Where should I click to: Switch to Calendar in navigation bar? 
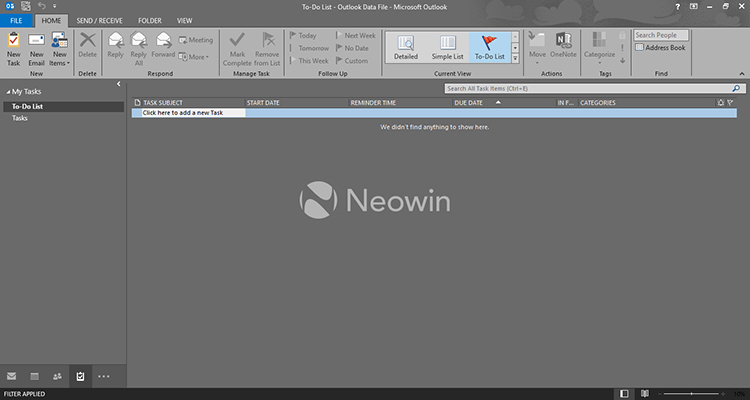point(34,377)
